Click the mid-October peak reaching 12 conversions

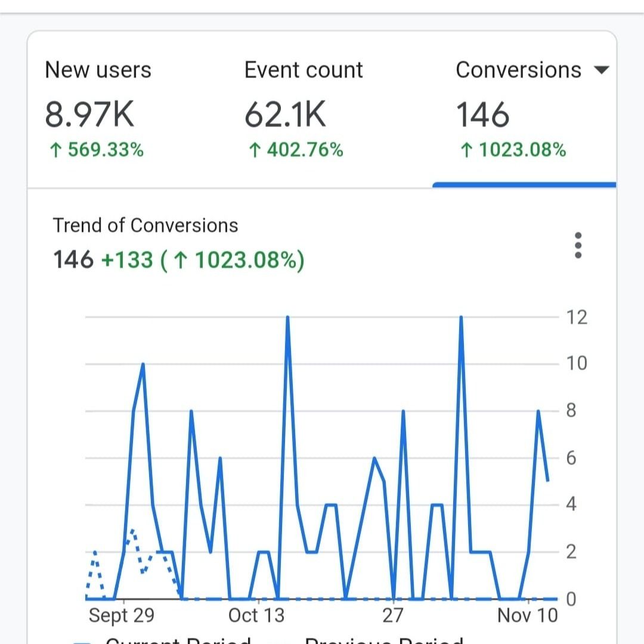(x=288, y=318)
